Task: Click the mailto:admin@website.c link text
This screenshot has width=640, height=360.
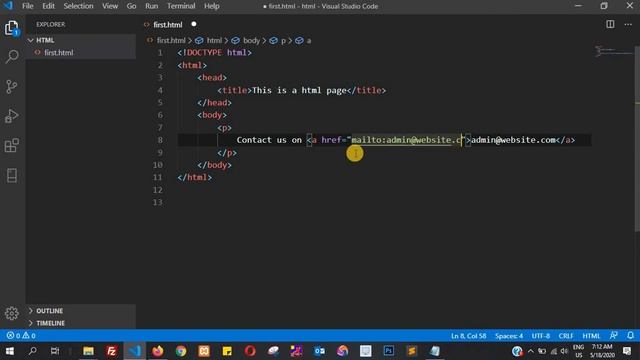Action: (x=406, y=140)
